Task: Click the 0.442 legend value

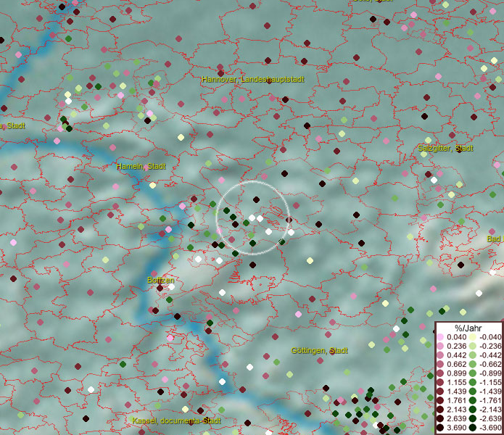Action: 456,355
